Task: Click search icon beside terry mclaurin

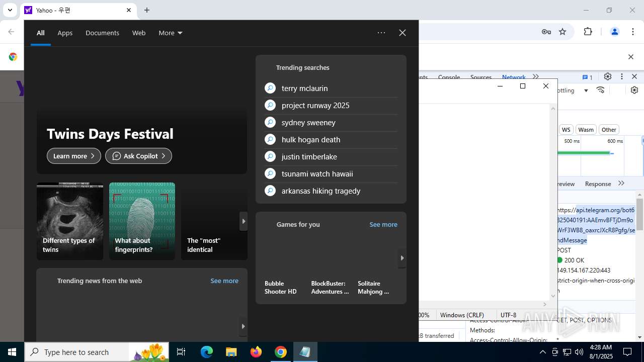Action: (x=270, y=88)
